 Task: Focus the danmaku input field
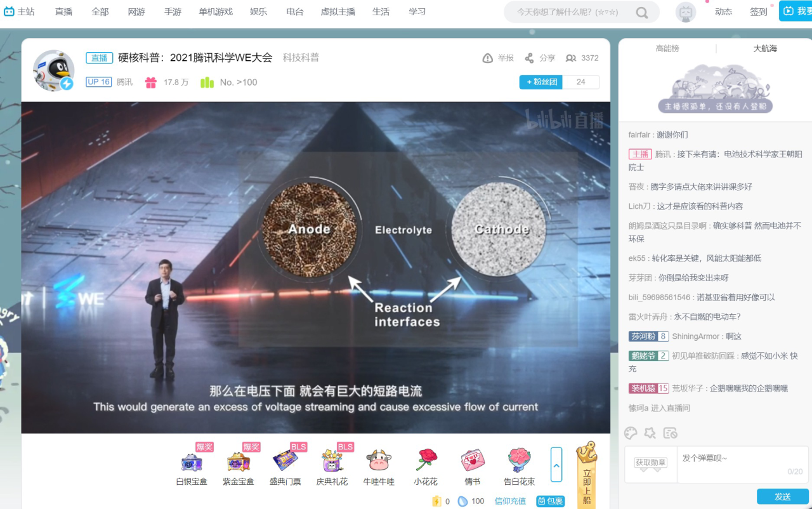(x=743, y=465)
